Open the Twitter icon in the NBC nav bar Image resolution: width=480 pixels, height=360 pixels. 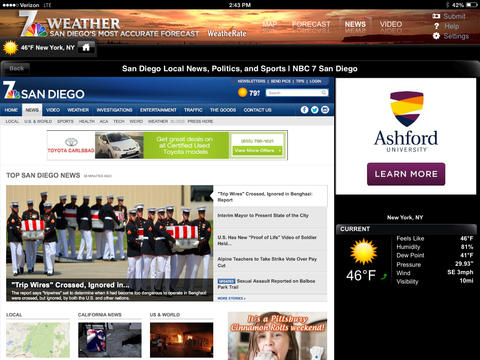tap(315, 110)
